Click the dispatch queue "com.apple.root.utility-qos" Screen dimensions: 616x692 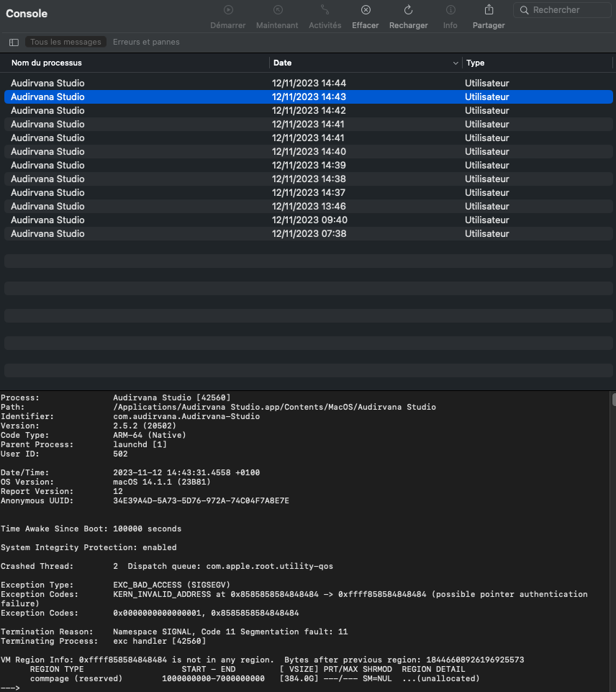click(x=270, y=566)
